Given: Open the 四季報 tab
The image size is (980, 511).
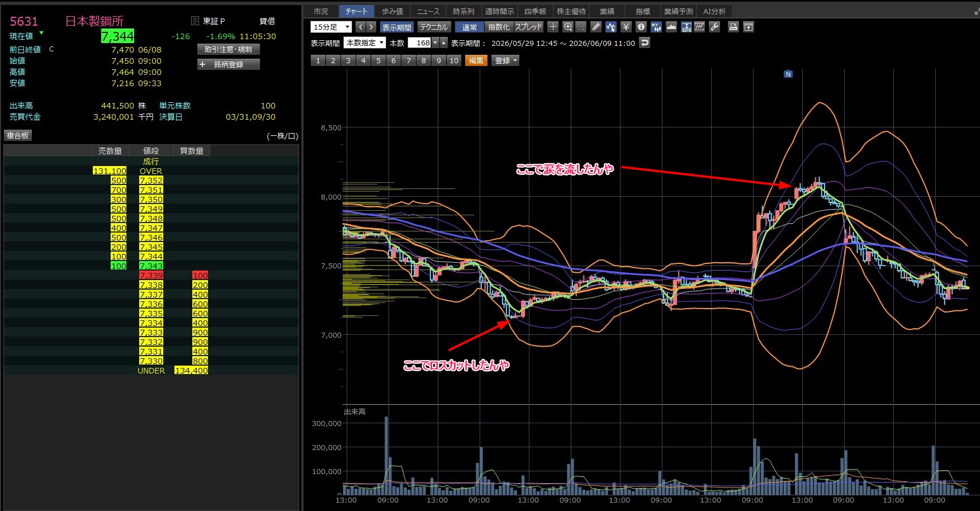Looking at the screenshot, I should pyautogui.click(x=535, y=11).
